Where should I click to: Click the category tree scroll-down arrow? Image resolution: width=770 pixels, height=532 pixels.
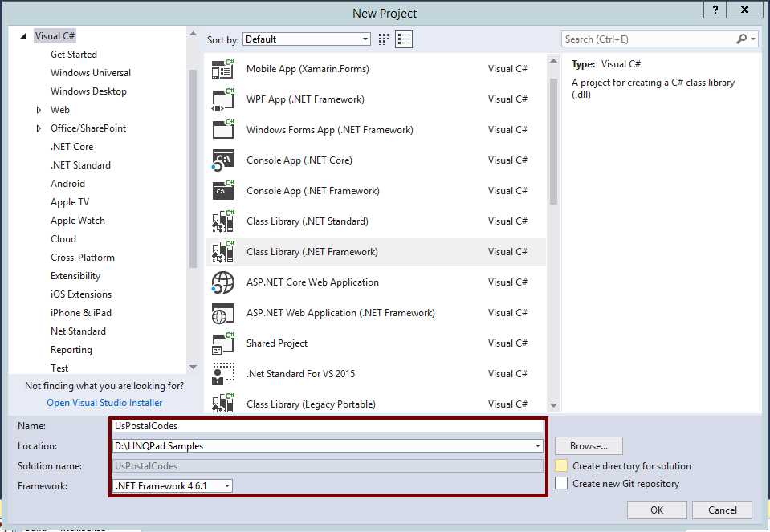(x=193, y=367)
